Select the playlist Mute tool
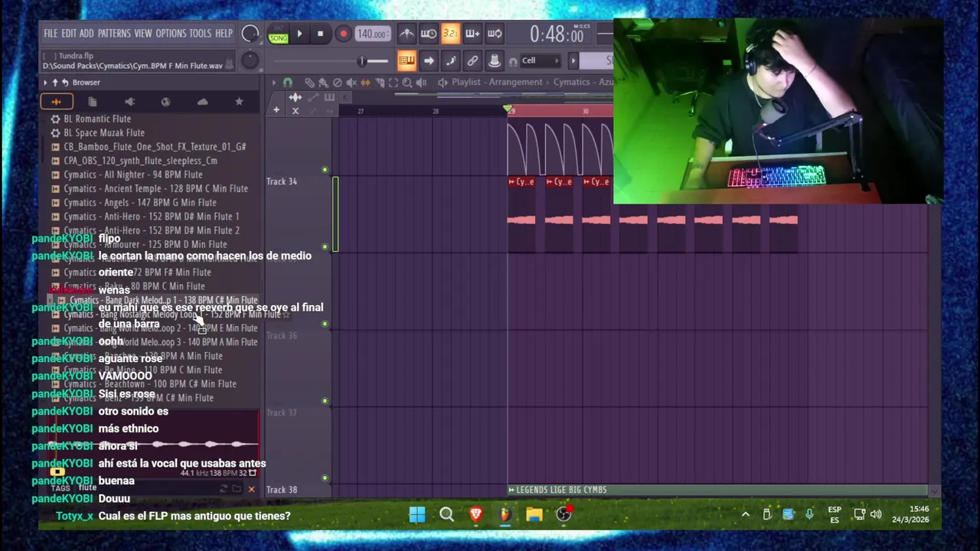This screenshot has width=980, height=551. click(x=351, y=82)
